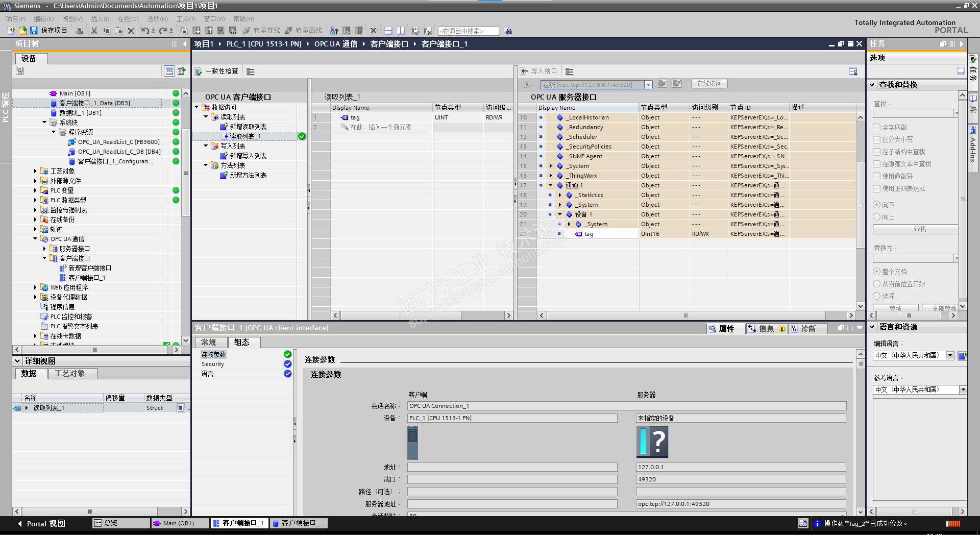Image resolution: width=980 pixels, height=535 pixels.
Task: Open 编辑语言 language dropdown
Action: tap(950, 355)
